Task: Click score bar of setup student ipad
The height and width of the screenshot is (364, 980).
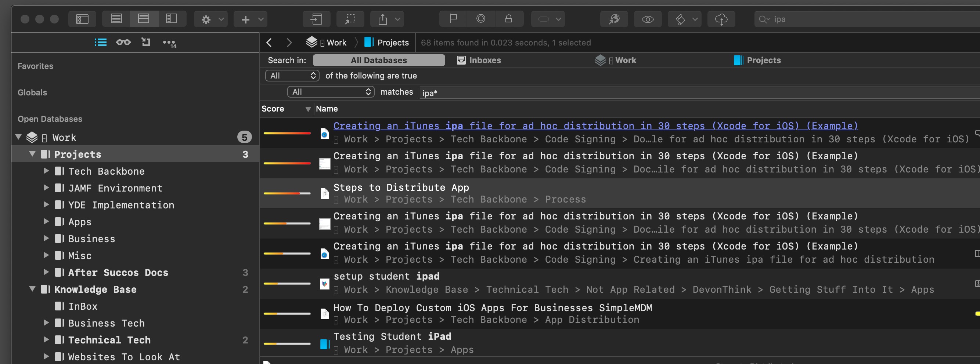Action: (x=287, y=283)
